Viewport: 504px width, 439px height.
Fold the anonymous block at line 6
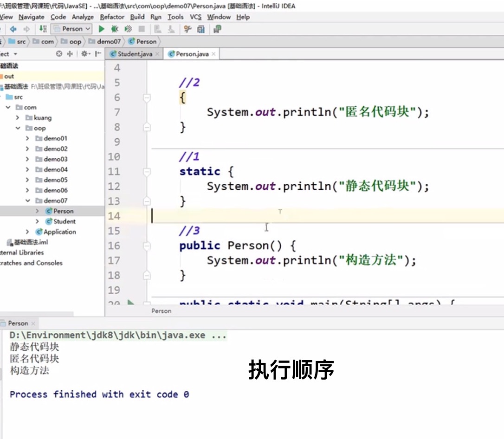pos(147,97)
